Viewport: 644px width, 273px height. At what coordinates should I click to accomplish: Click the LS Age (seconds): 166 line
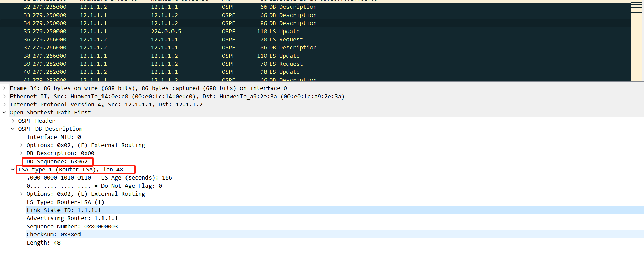pos(99,177)
